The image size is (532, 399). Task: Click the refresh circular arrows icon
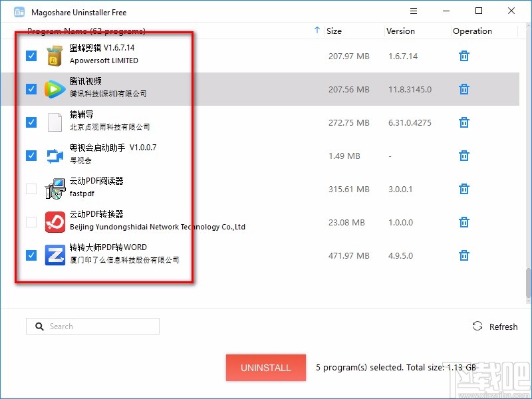click(477, 326)
